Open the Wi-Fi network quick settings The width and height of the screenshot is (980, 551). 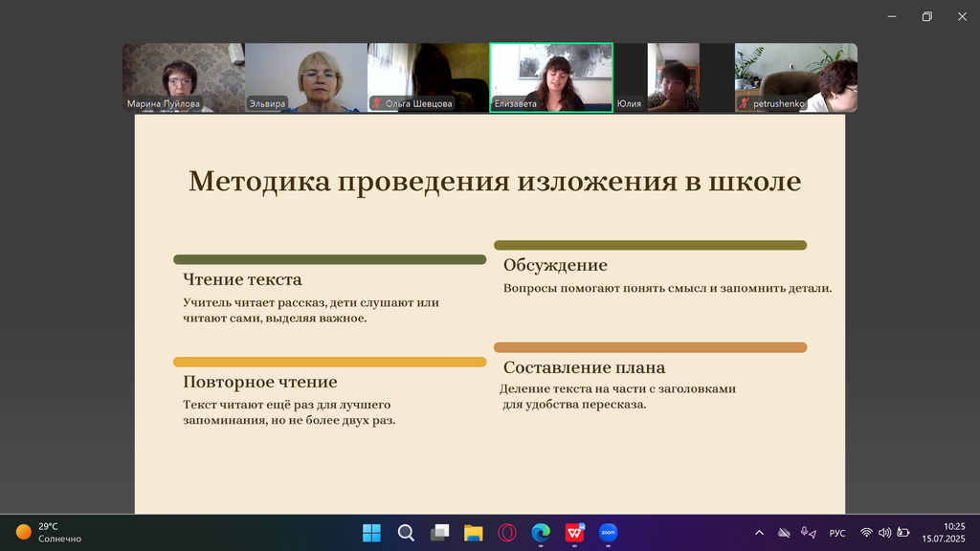[x=866, y=533]
